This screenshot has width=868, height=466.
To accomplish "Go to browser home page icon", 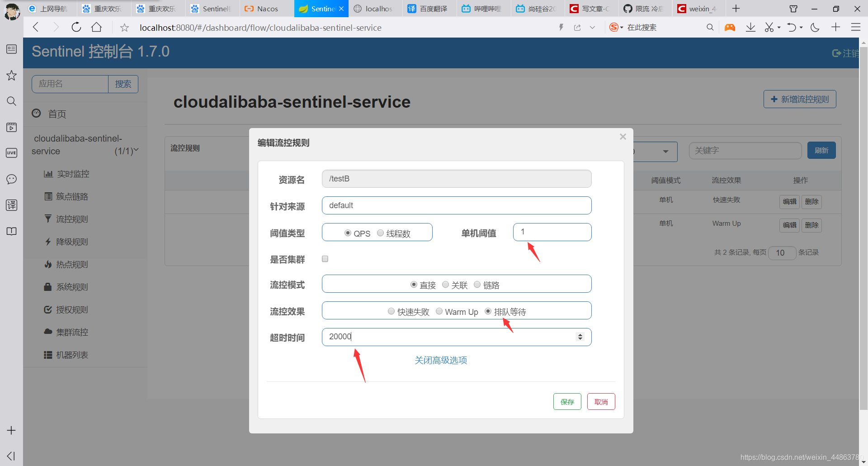I will (x=96, y=27).
